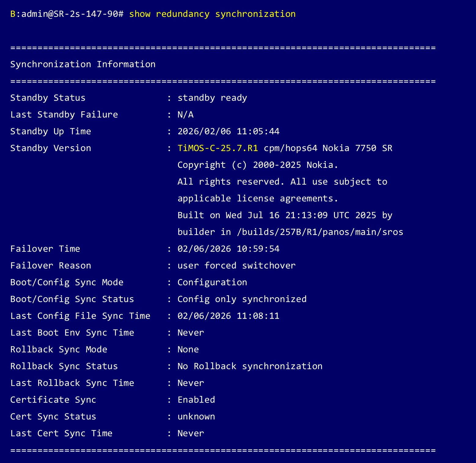This screenshot has height=463, width=476.
Task: Click the B:admin@SR-2s-147-90# prompt
Action: coord(67,14)
